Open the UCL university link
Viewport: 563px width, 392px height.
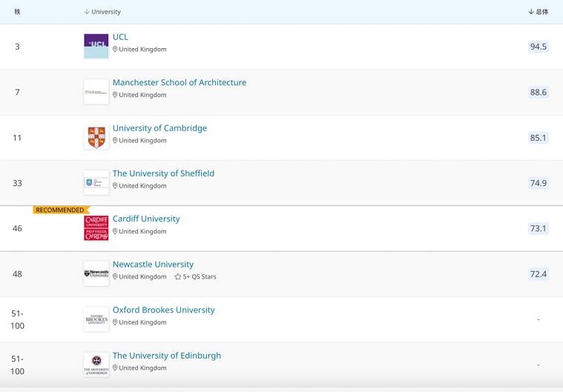click(x=120, y=37)
